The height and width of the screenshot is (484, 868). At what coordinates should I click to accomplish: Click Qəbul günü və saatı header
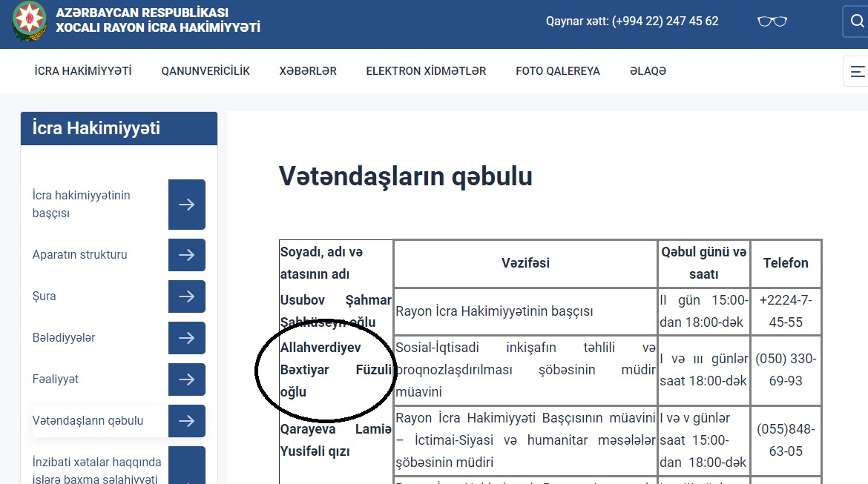point(703,263)
